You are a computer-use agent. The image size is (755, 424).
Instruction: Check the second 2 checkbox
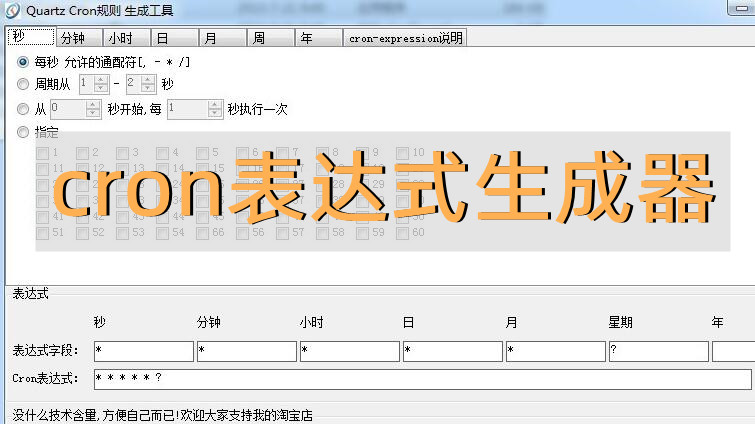[x=83, y=153]
